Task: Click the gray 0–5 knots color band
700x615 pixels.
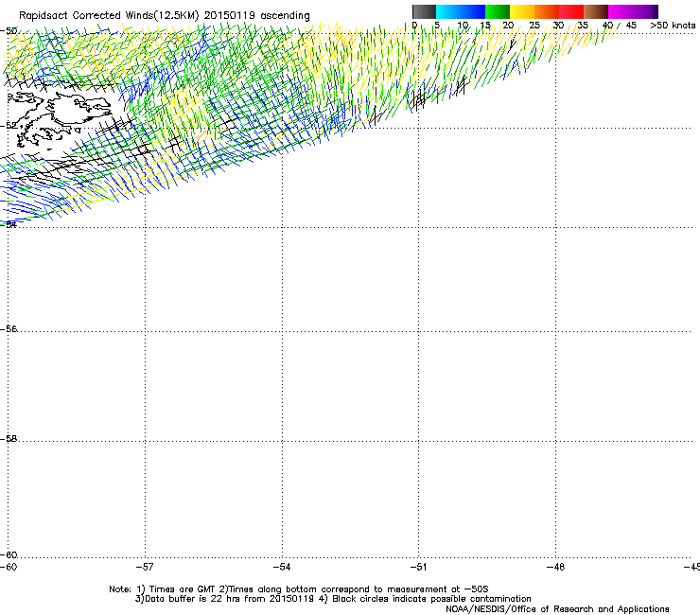Action: coord(424,11)
